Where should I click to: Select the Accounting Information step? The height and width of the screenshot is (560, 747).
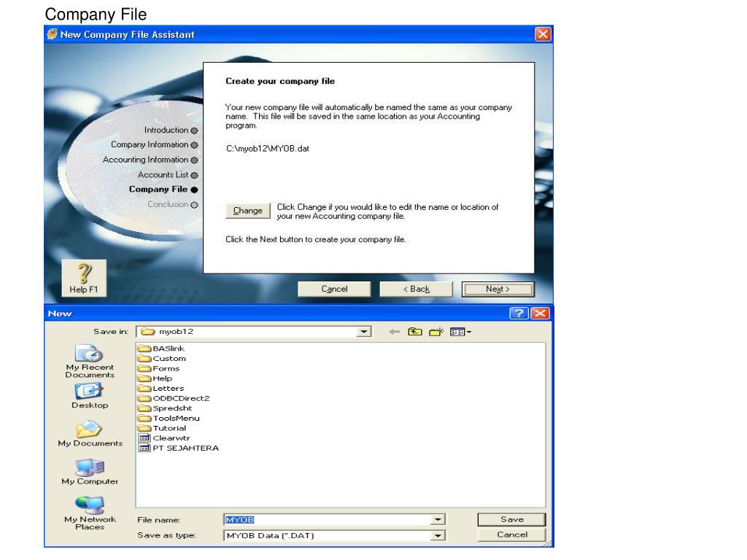(x=150, y=160)
